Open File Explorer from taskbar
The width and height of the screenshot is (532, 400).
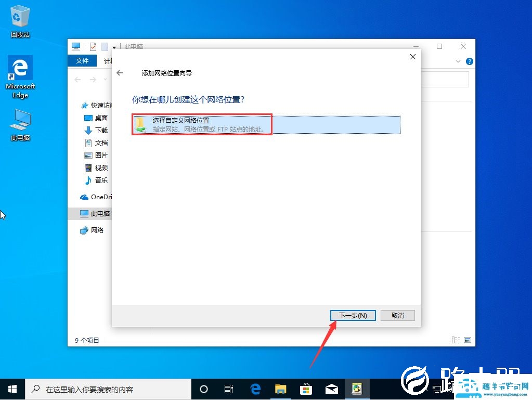point(281,389)
